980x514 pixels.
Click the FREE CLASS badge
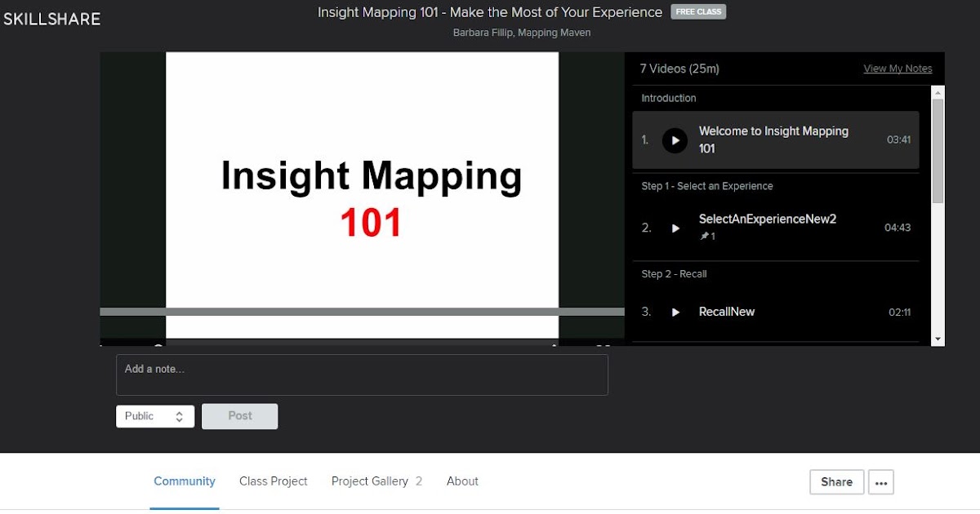[x=698, y=11]
